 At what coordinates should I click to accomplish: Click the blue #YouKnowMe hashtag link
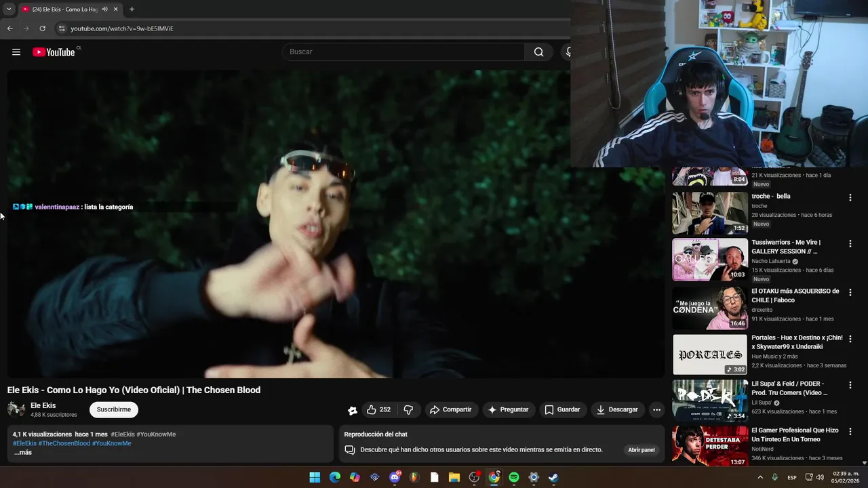tap(112, 443)
